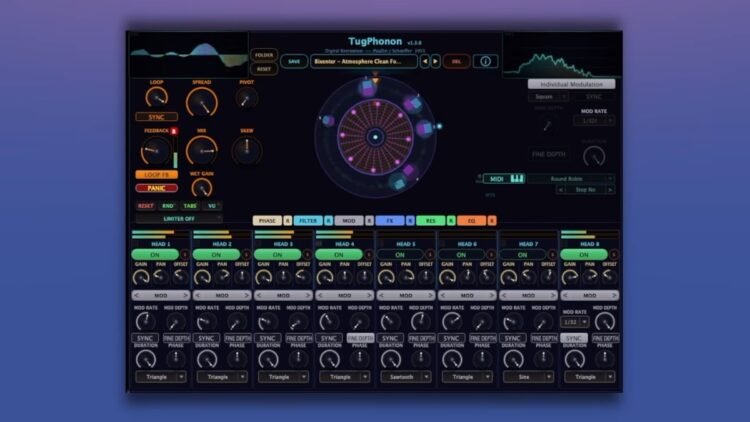Click the red circle beside HEAD 1 ON
Image resolution: width=750 pixels, height=422 pixels.
click(x=185, y=255)
